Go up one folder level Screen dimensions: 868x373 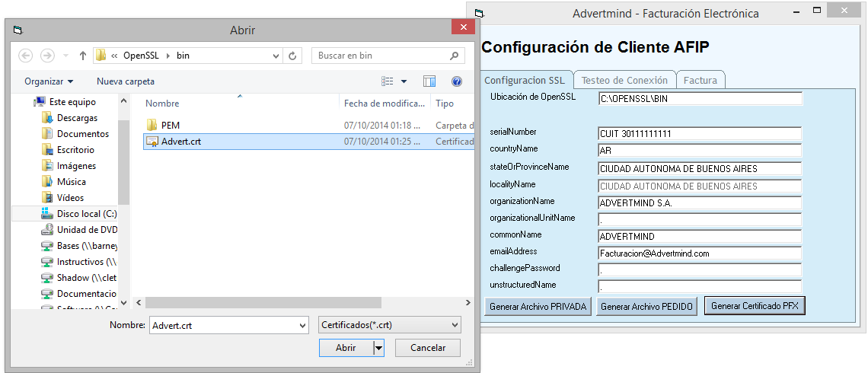coord(83,56)
